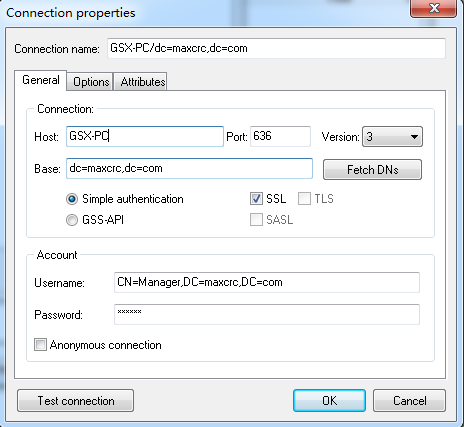Enable the TLS checkbox
Image resolution: width=464 pixels, height=427 pixels.
coord(304,199)
